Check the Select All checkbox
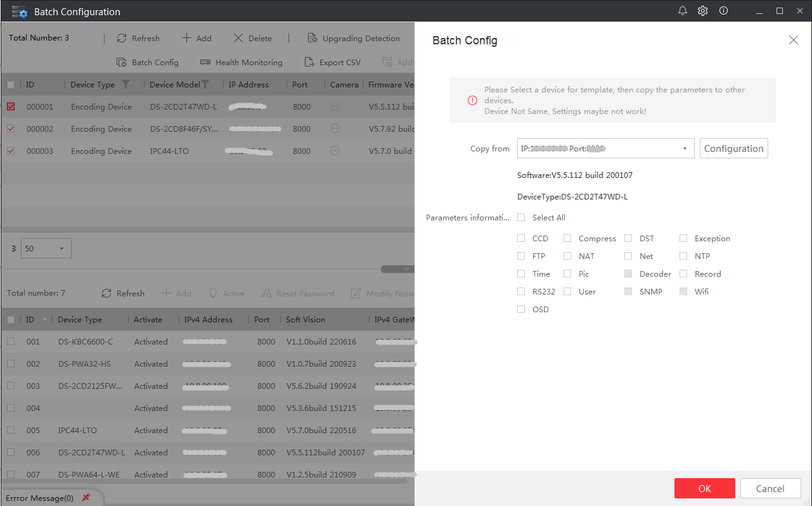812x506 pixels. (x=521, y=217)
